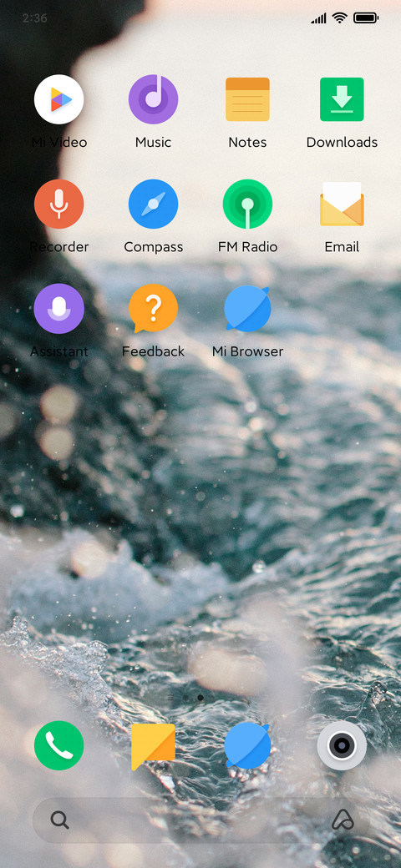Tap the 'Compass' label text
Image resolution: width=401 pixels, height=868 pixels.
point(154,247)
